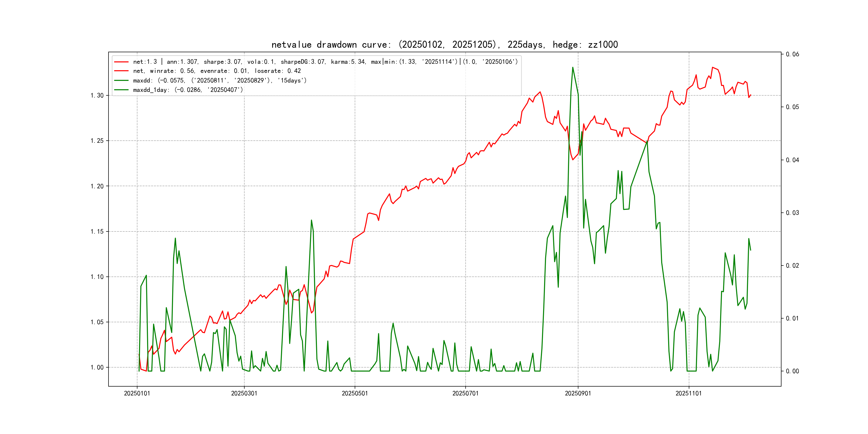The width and height of the screenshot is (868, 434).
Task: Click the 20250701 x-axis tick label
Action: (x=465, y=393)
